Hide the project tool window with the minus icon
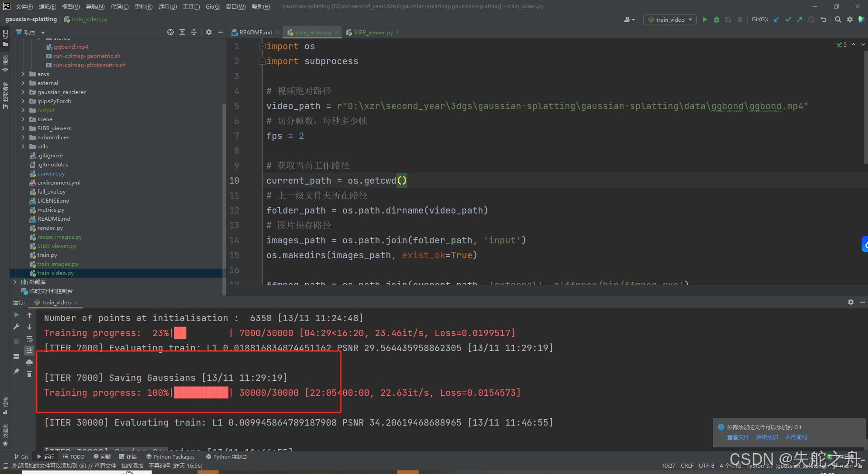This screenshot has width=868, height=474. coord(221,32)
